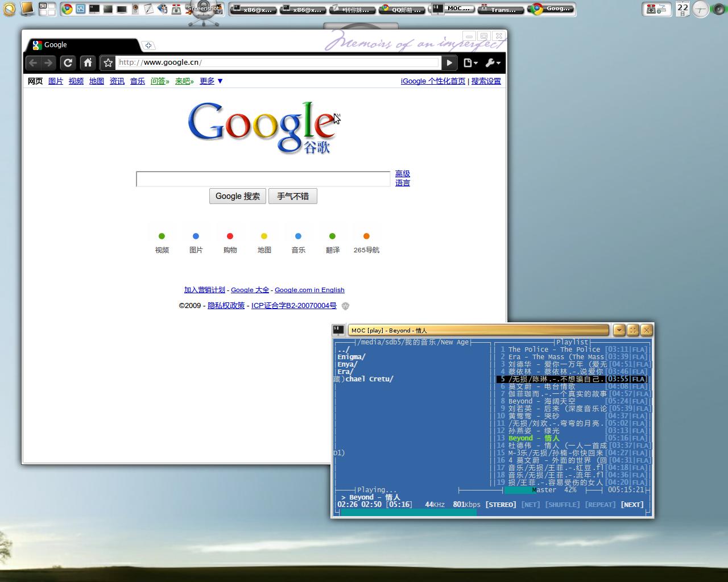Open 隐私权政策 privacy policy link
Image resolution: width=728 pixels, height=582 pixels.
click(226, 306)
